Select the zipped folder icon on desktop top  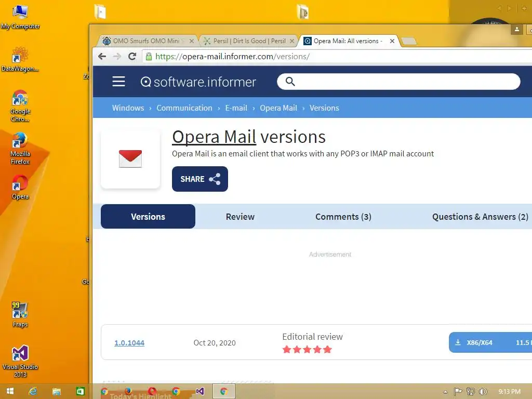tap(303, 11)
